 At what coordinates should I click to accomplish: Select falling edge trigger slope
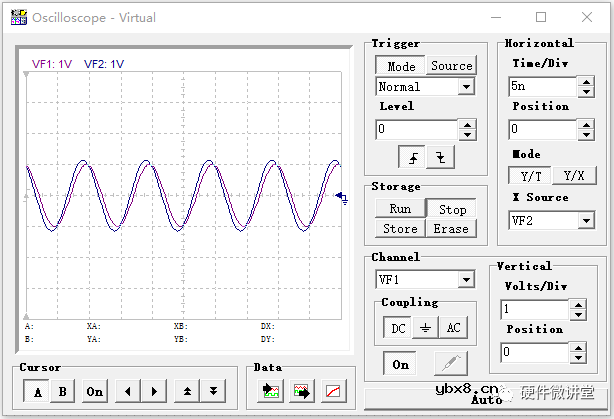click(440, 157)
